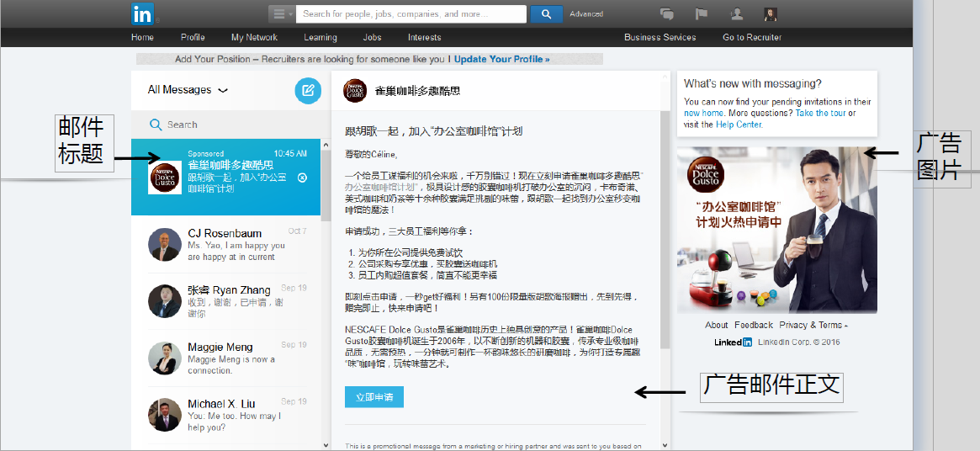Image resolution: width=980 pixels, height=451 pixels.
Task: Open Business Services menu
Action: point(660,38)
